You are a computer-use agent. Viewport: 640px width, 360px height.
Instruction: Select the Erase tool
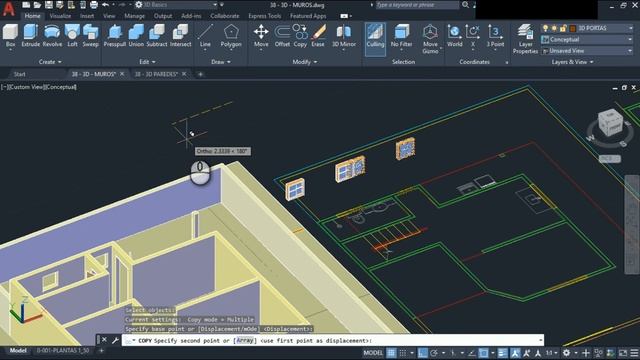(x=318, y=36)
